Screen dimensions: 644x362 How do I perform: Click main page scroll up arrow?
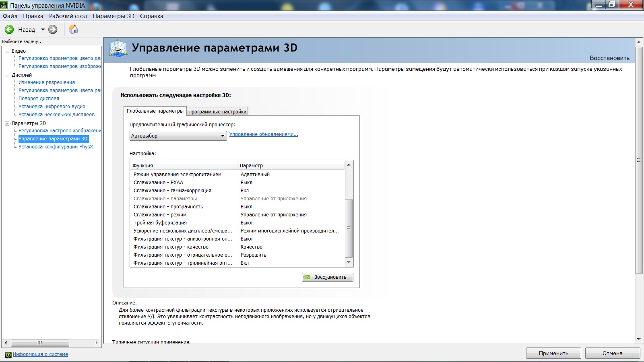639,42
